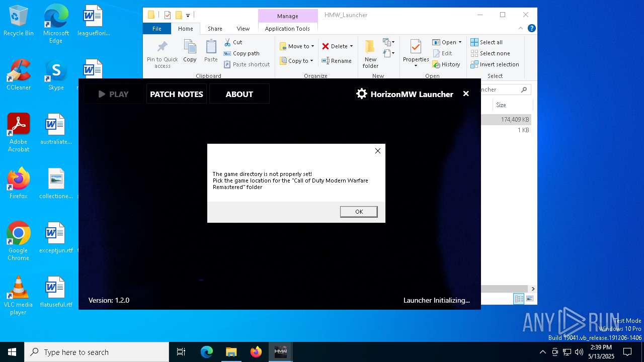Select the 174,409 KB file row
The image size is (644, 362).
pos(506,120)
